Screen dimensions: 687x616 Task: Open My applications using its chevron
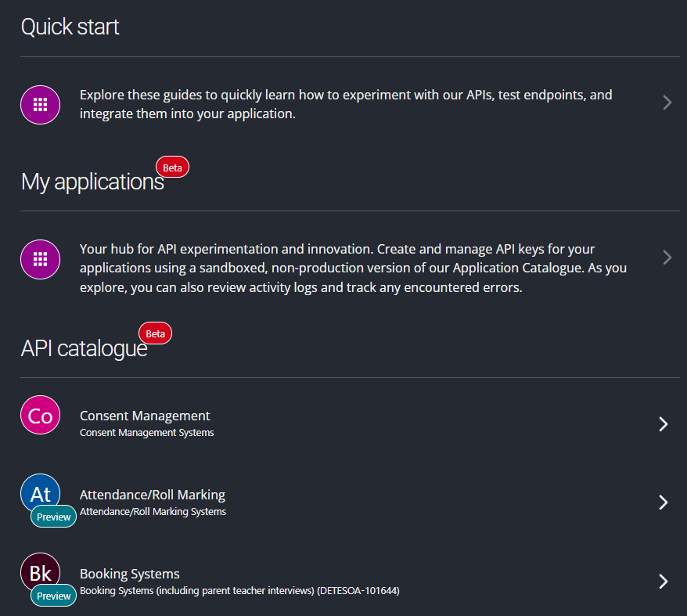click(666, 258)
